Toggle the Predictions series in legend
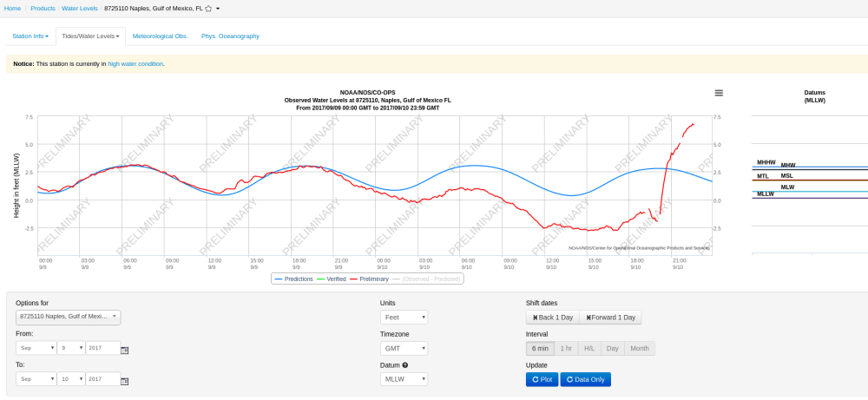868x400 pixels. pyautogui.click(x=294, y=279)
